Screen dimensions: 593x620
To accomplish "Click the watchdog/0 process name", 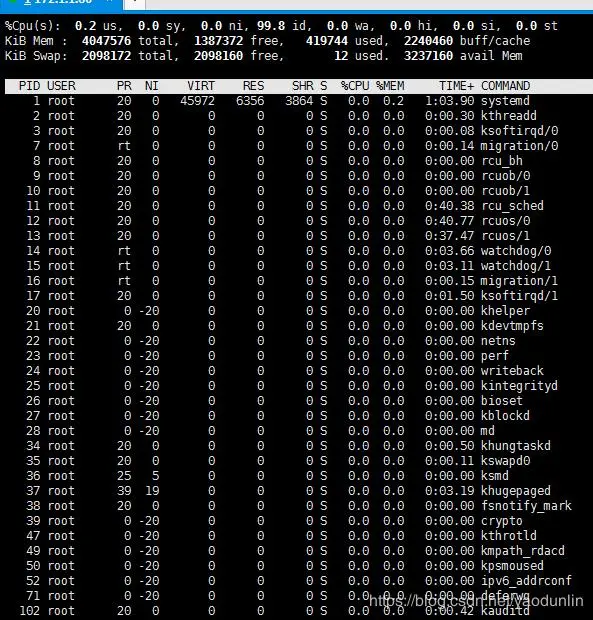I will 516,251.
